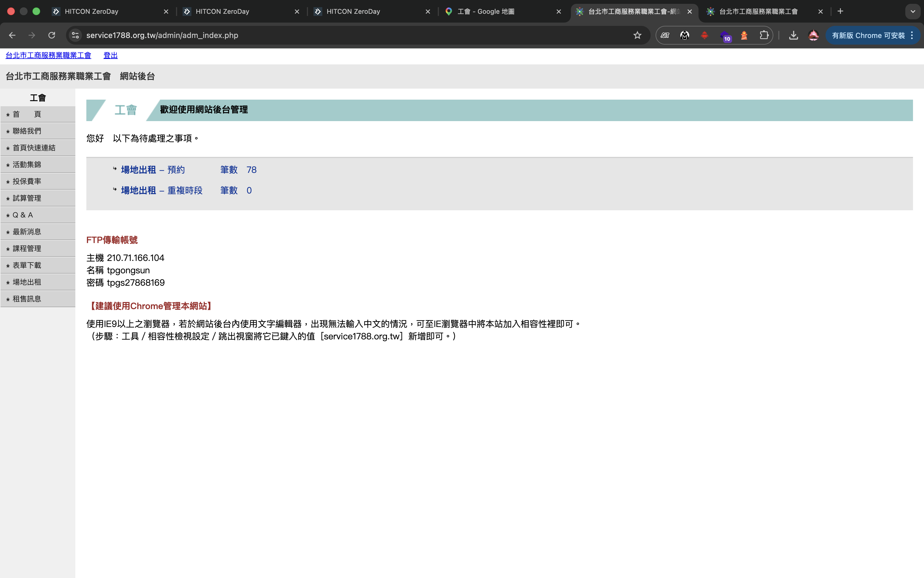Open 最新消息 in the sidebar
Viewport: 924px width, 578px height.
click(38, 232)
